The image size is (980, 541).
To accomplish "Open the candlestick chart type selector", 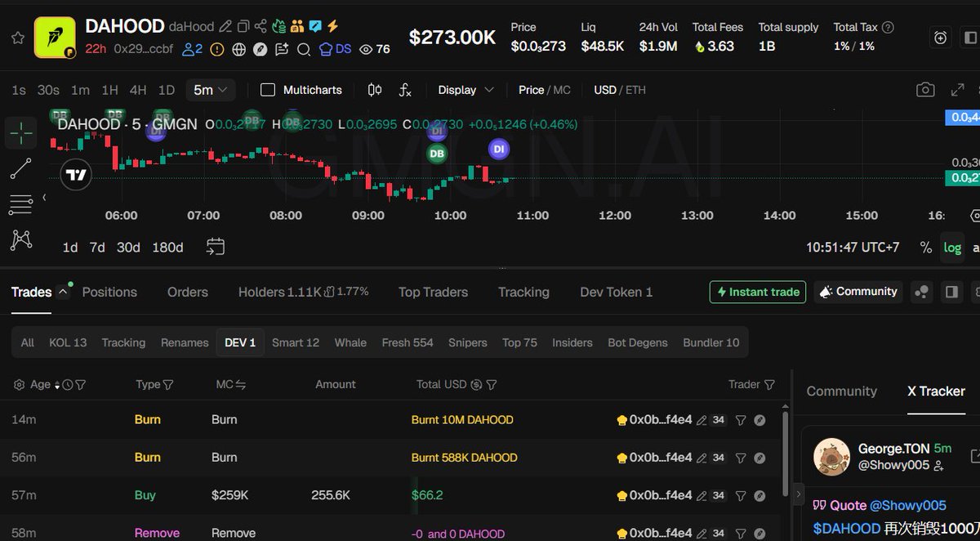I will click(x=375, y=90).
